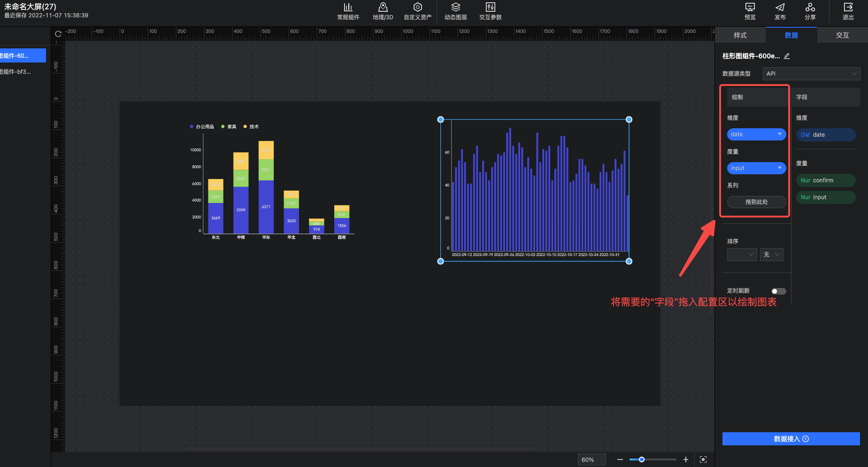Image resolution: width=868 pixels, height=467 pixels.
Task: Open the date dimension field dropdown
Action: point(779,134)
